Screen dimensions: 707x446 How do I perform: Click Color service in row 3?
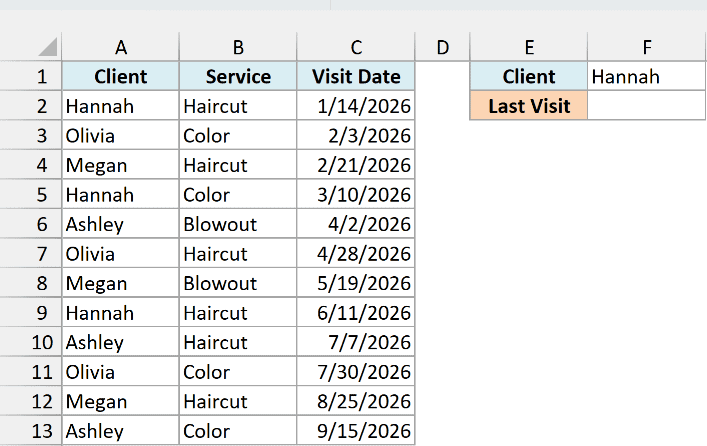pyautogui.click(x=238, y=135)
